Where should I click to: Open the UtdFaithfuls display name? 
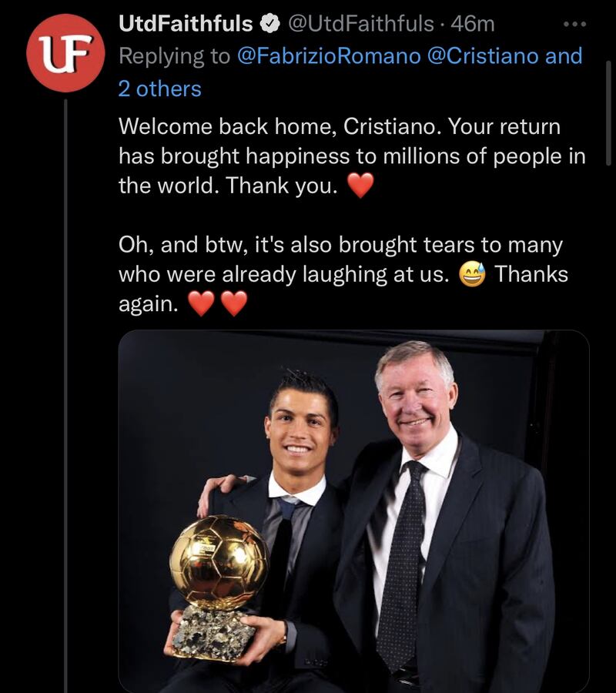tap(186, 24)
